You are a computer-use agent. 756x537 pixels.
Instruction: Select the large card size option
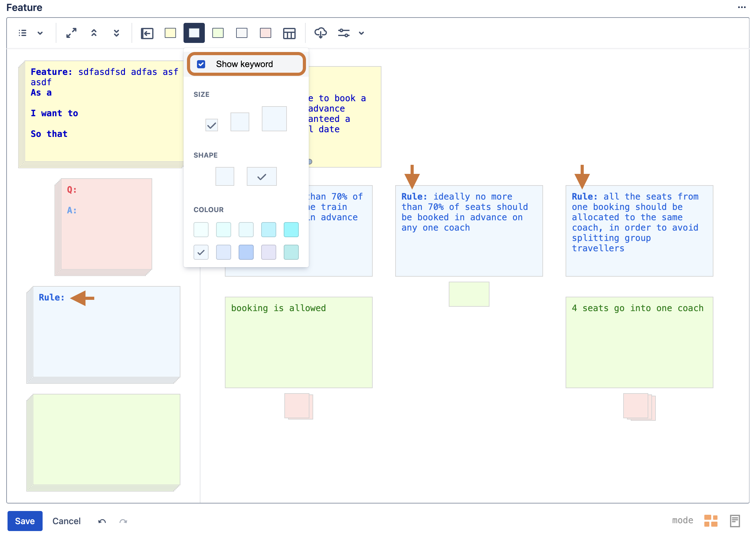[x=274, y=119]
